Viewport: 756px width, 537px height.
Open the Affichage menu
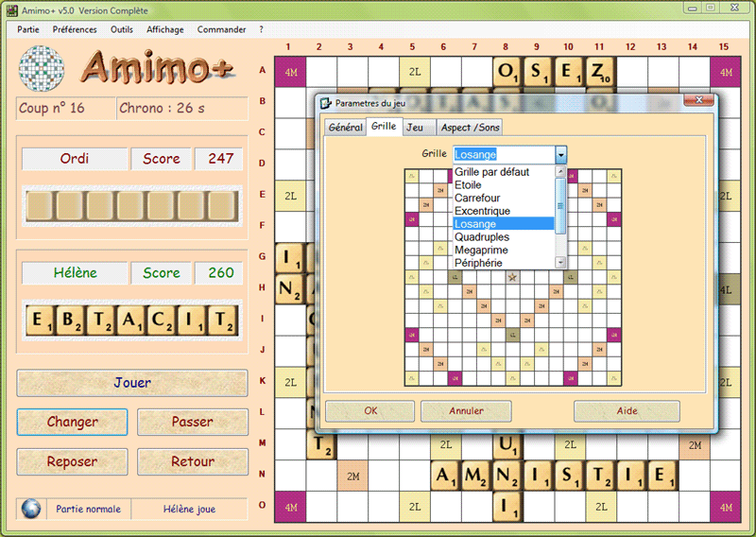tap(164, 29)
